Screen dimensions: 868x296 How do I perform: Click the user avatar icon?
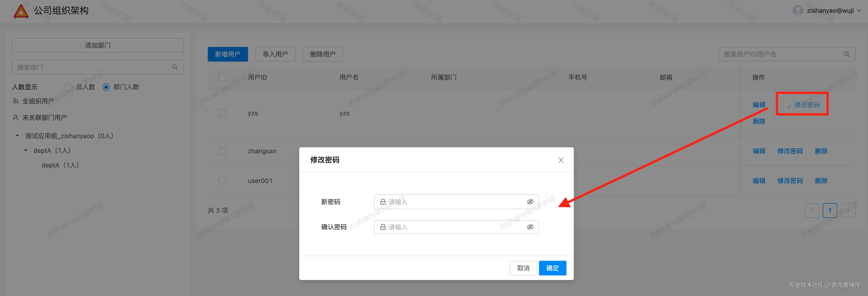[798, 11]
